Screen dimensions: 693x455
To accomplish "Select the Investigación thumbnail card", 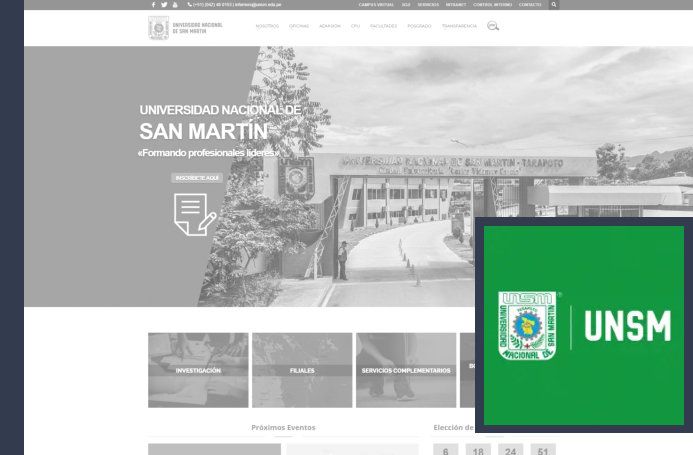I will (198, 370).
